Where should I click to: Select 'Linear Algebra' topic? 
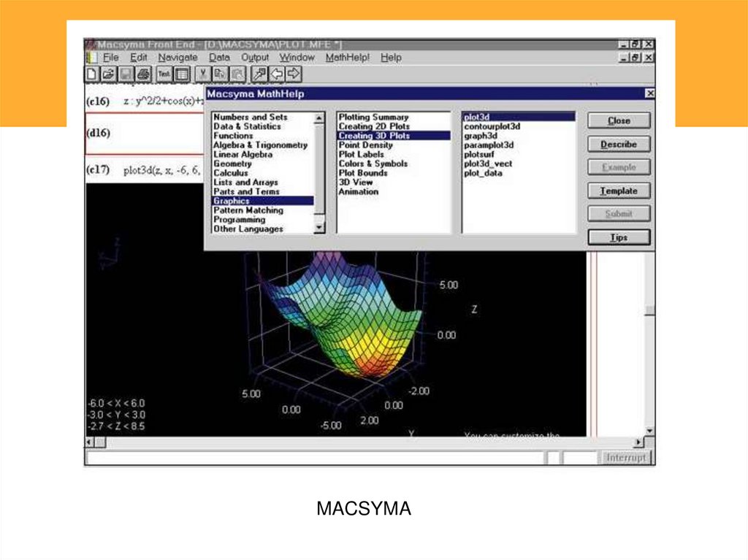pyautogui.click(x=243, y=154)
